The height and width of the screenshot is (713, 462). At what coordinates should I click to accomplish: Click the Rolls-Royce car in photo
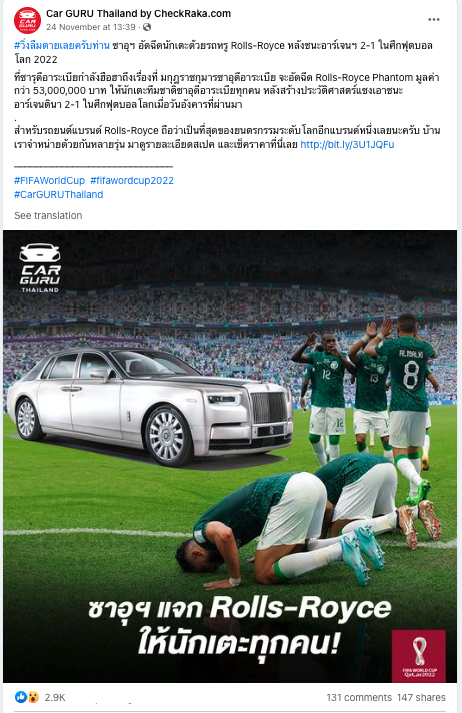[150, 407]
